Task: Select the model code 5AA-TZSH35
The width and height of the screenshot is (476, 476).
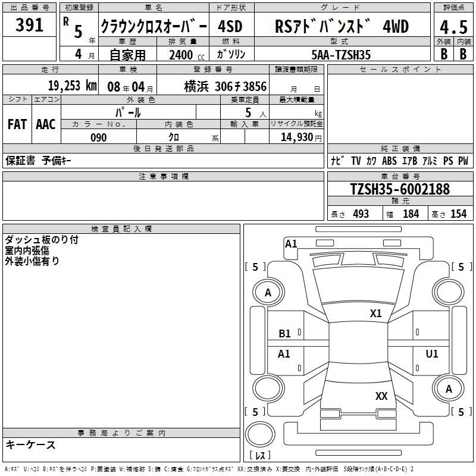Action: coord(341,55)
